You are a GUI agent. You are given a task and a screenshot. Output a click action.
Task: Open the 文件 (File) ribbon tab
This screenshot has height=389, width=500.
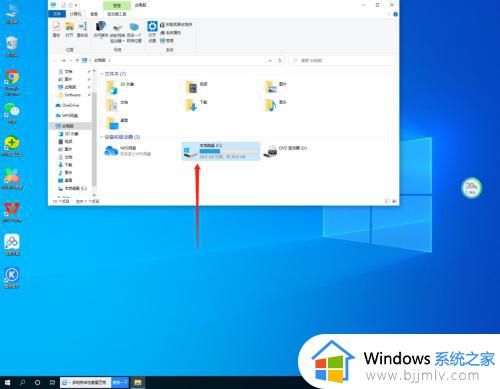coord(57,14)
